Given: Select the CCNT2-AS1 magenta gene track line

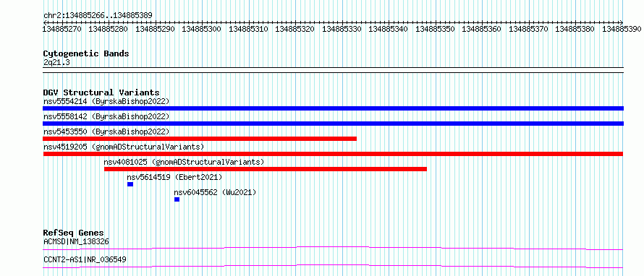Looking at the screenshot, I should 333,266.
